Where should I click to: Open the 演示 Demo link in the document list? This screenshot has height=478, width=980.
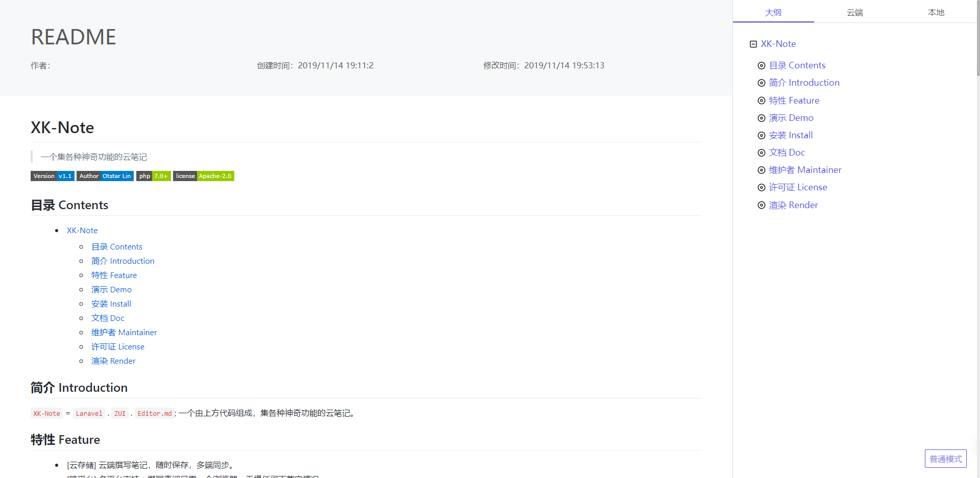pyautogui.click(x=111, y=290)
